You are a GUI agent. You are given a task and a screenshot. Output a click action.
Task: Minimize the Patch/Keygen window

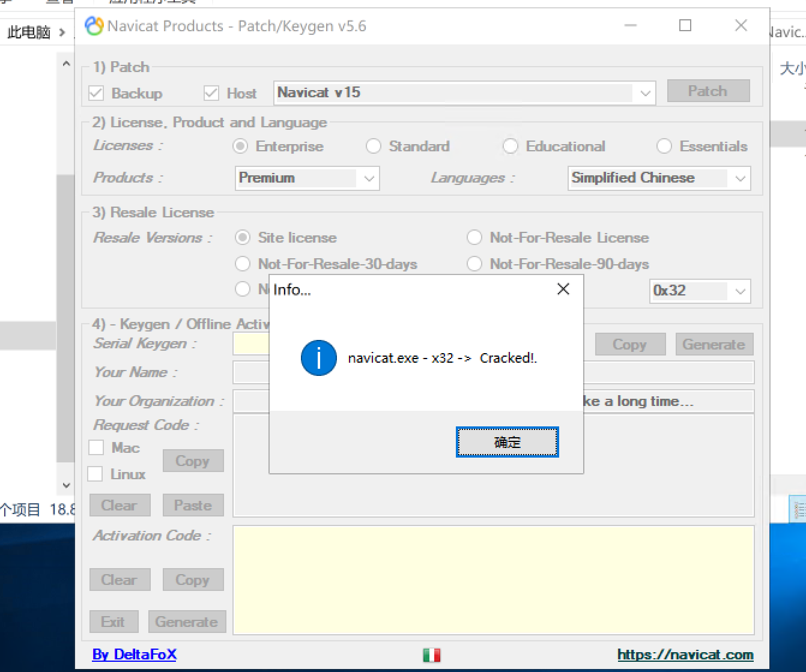pos(631,26)
